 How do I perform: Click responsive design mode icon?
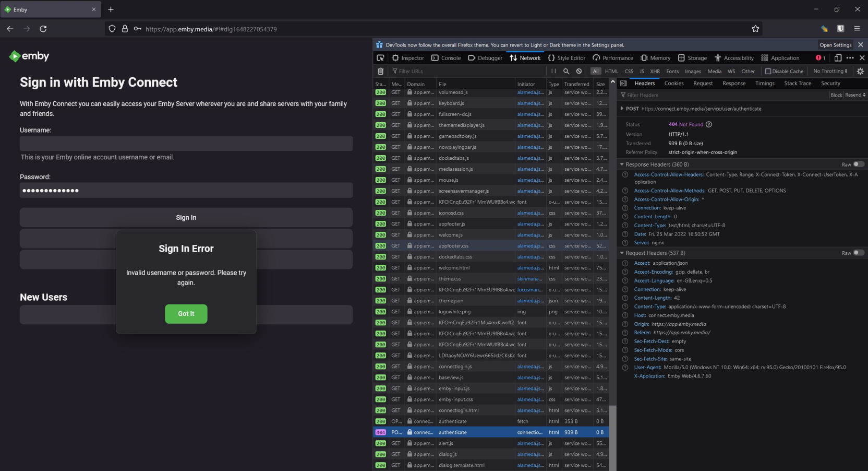[x=838, y=58]
